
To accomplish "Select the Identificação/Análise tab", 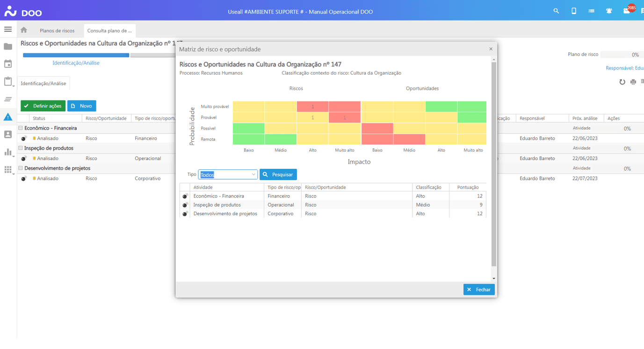I will click(x=43, y=84).
